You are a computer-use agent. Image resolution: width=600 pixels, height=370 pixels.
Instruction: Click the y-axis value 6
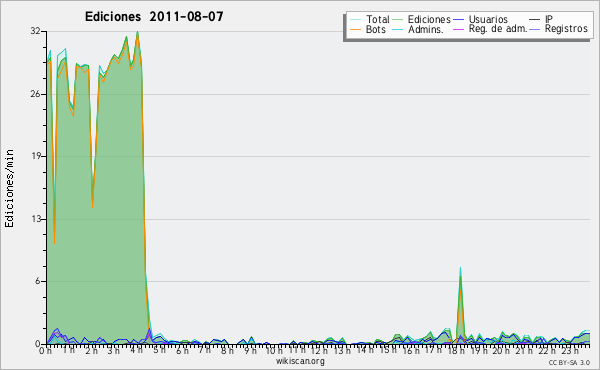coord(38,281)
